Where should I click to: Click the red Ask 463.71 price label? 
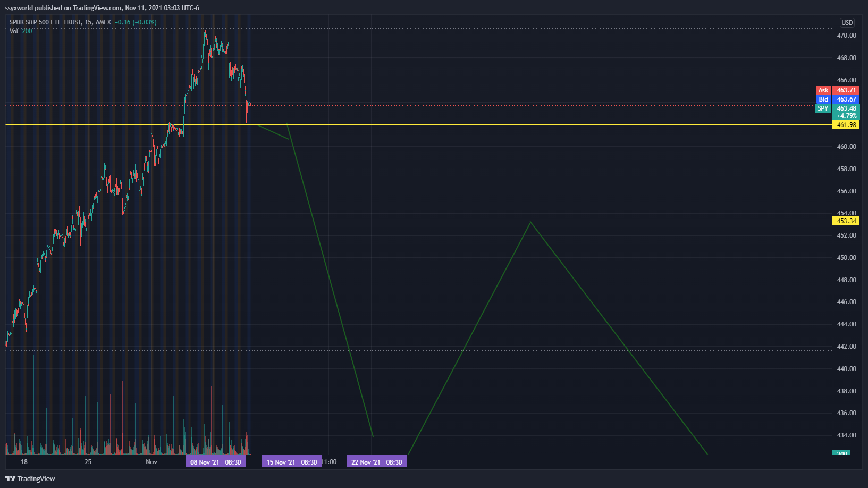pyautogui.click(x=838, y=90)
